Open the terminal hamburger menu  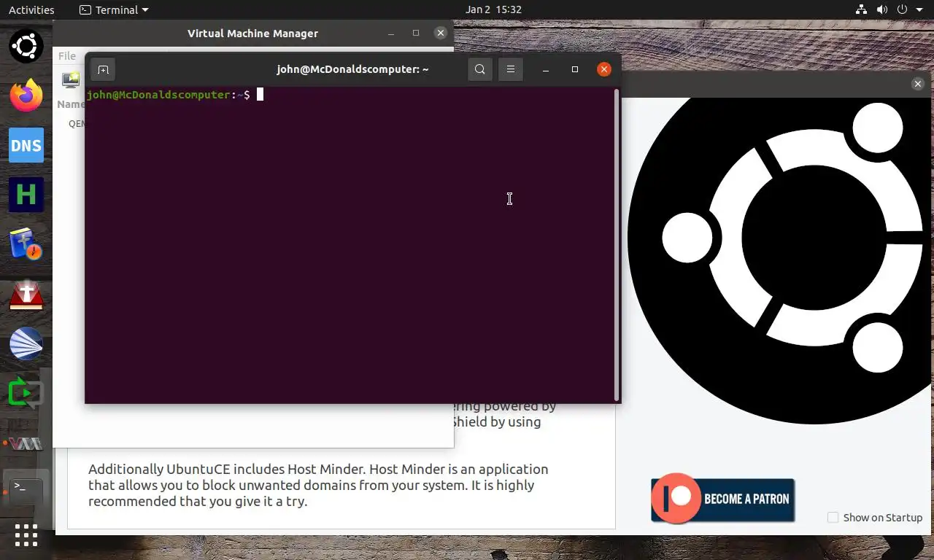(511, 69)
